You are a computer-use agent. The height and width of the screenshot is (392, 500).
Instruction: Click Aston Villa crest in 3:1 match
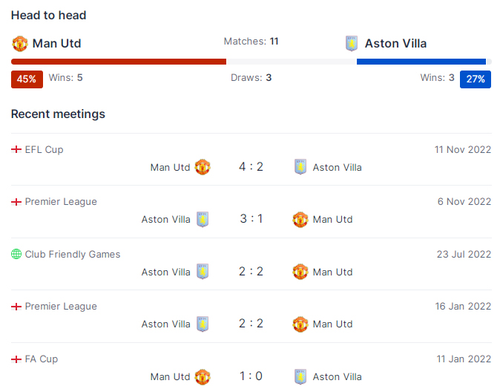(x=203, y=219)
